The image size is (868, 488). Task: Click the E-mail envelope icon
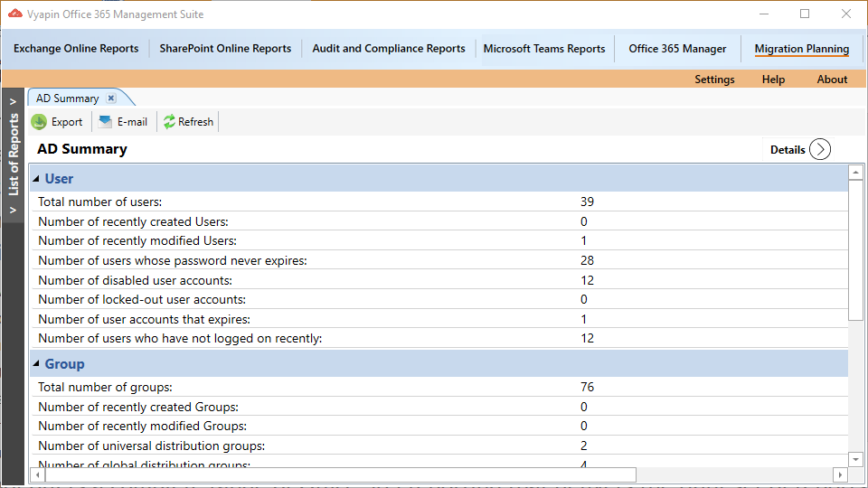pos(106,122)
